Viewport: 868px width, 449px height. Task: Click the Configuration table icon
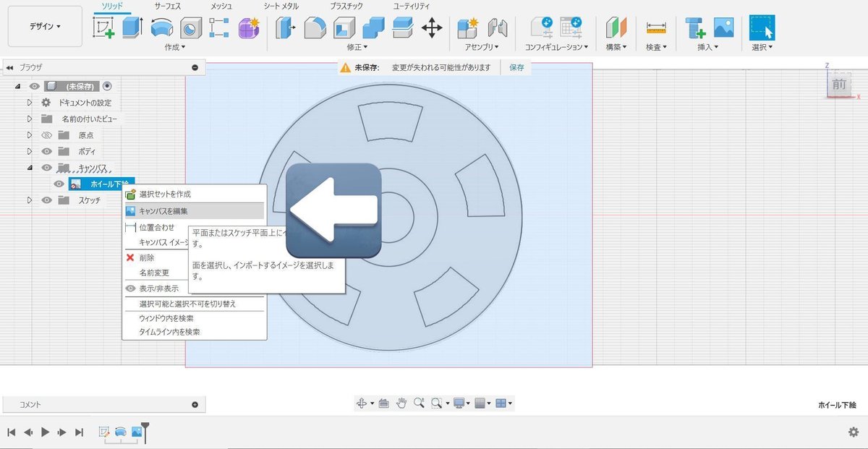(571, 28)
